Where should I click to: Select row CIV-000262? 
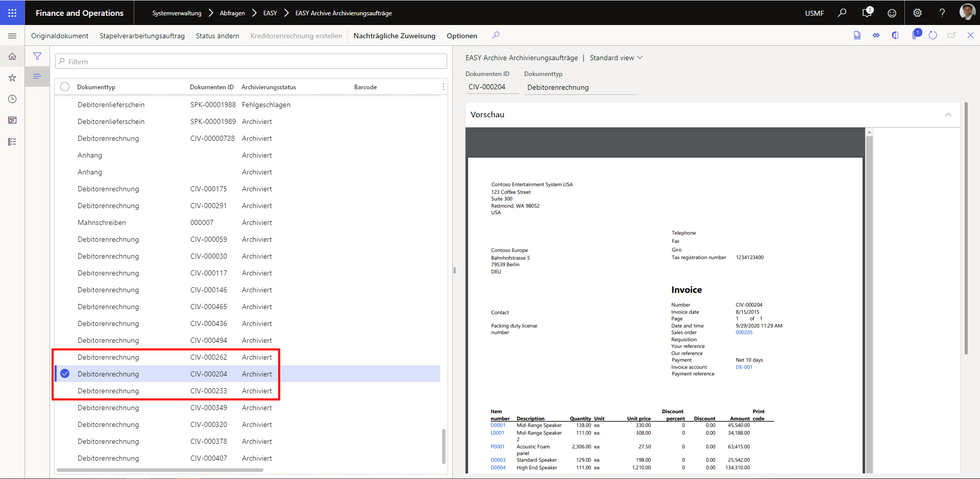click(248, 357)
